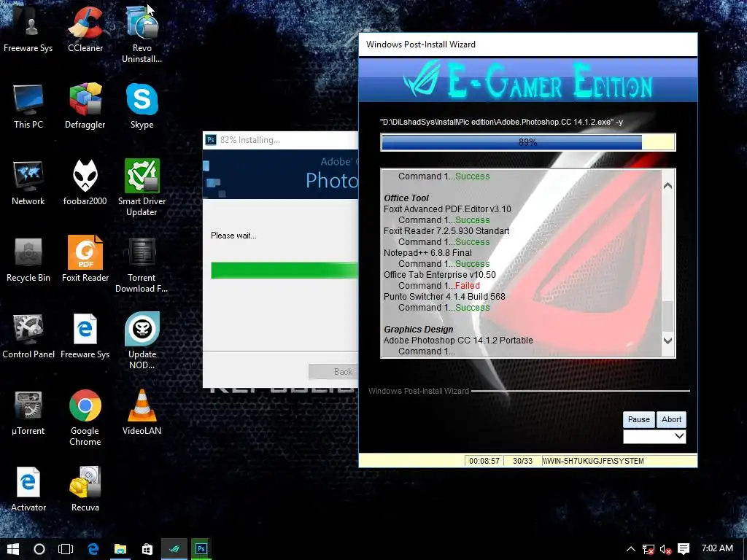Click the Please wait message in installer

pyautogui.click(x=233, y=236)
